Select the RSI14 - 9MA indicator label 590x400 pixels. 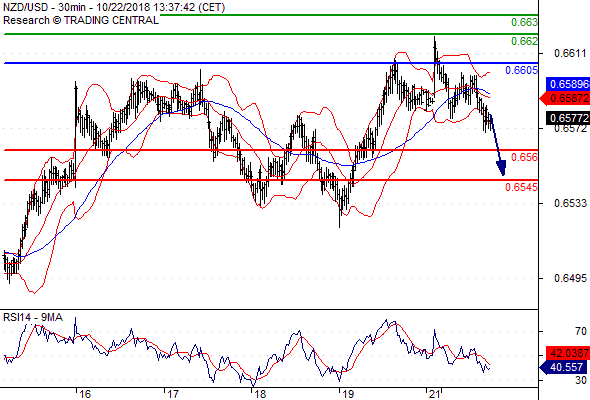[33, 318]
